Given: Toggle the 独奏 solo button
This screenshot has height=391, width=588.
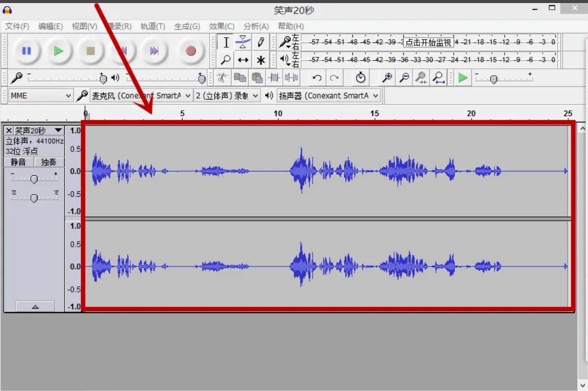Looking at the screenshot, I should 49,162.
